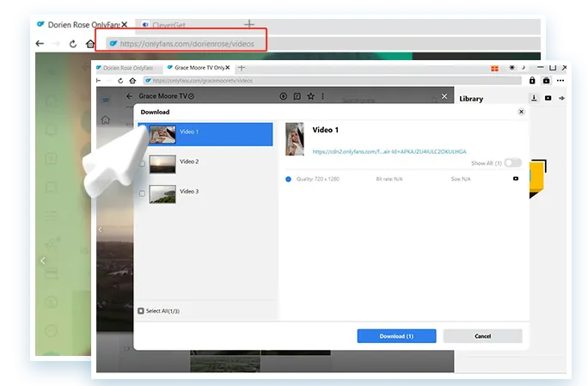
Task: Collapse the Library panel arrow
Action: pyautogui.click(x=561, y=98)
